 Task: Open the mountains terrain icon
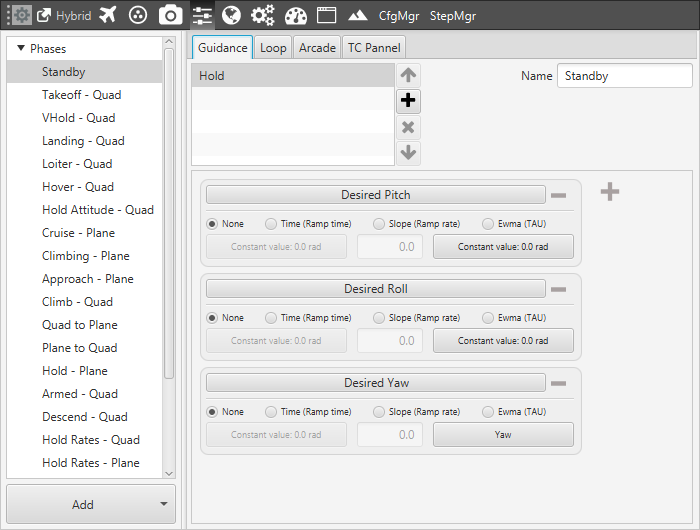[358, 16]
